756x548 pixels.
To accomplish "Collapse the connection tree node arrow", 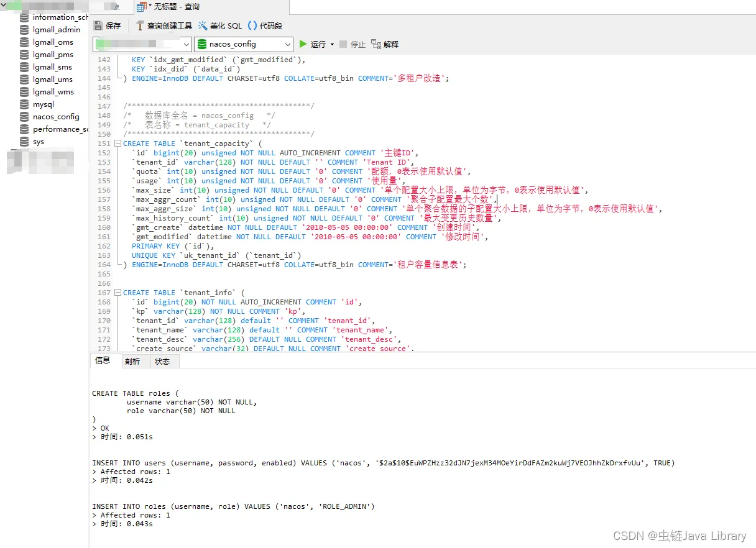I will [x=4, y=5].
